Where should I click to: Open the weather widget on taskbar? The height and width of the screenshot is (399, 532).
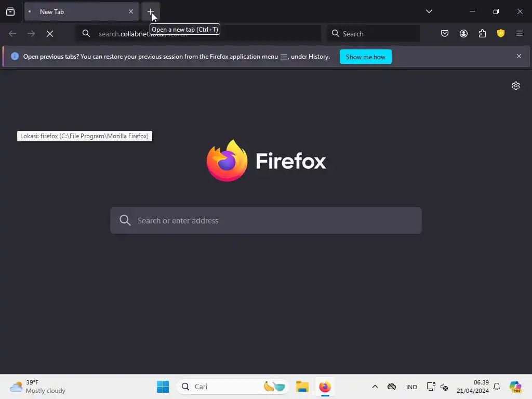37,387
